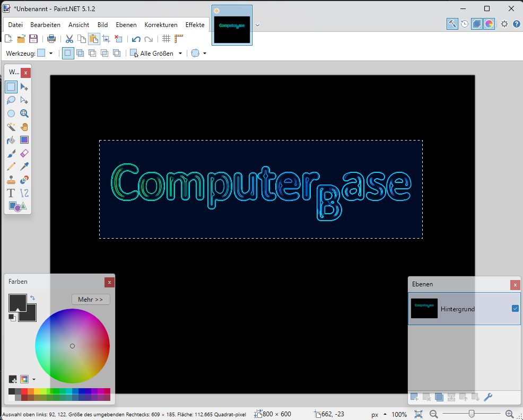
Task: Toggle the rulers display
Action: point(179,39)
